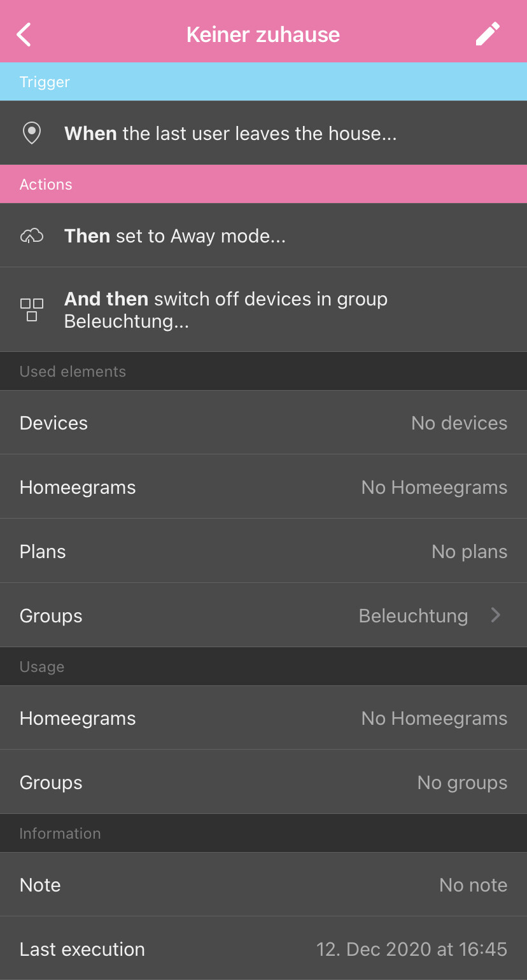Tap the cloud Away mode icon

click(32, 236)
